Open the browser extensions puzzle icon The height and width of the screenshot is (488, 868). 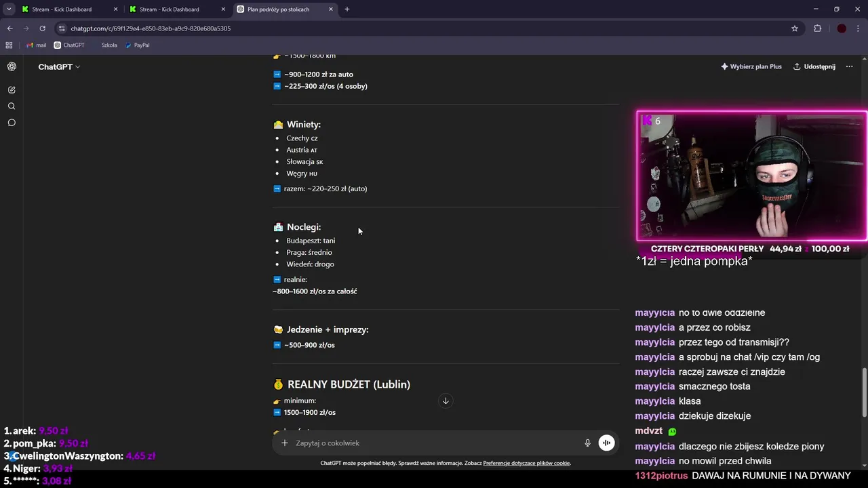[817, 28]
